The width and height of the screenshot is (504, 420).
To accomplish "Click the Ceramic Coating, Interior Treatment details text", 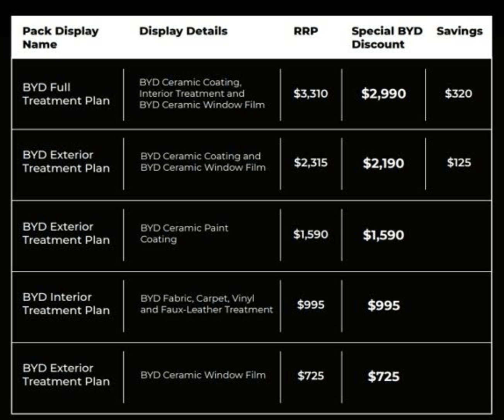I will point(202,94).
